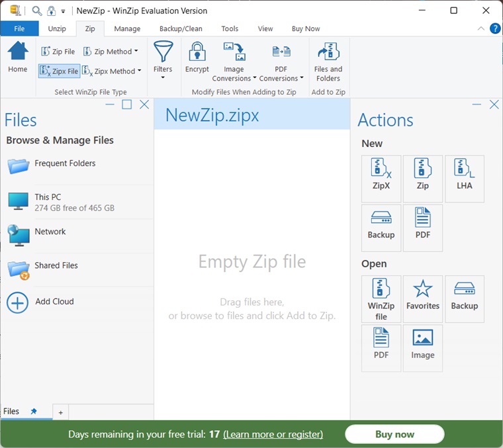Open the Buy Now tab
The height and width of the screenshot is (448, 503).
tap(306, 28)
